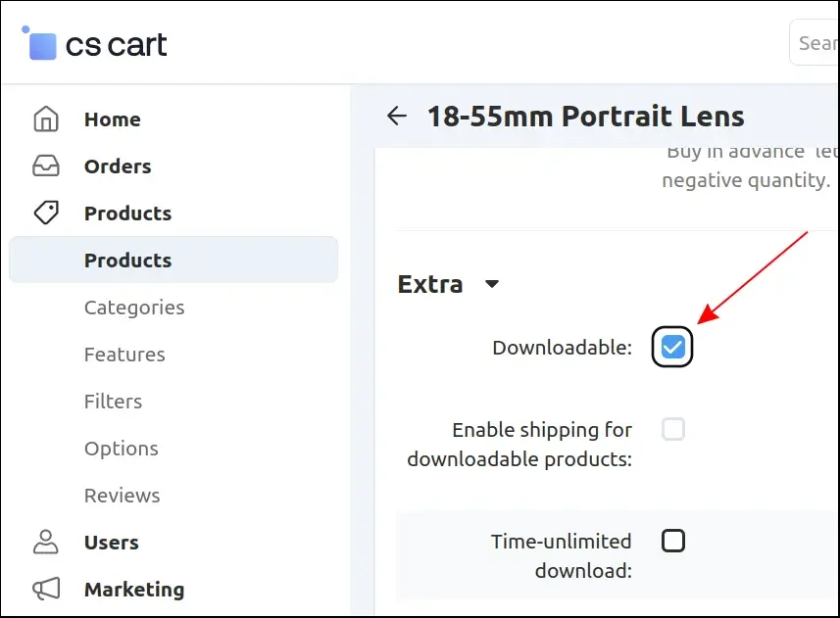Click the search input field
The width and height of the screenshot is (840, 618).
(x=815, y=43)
